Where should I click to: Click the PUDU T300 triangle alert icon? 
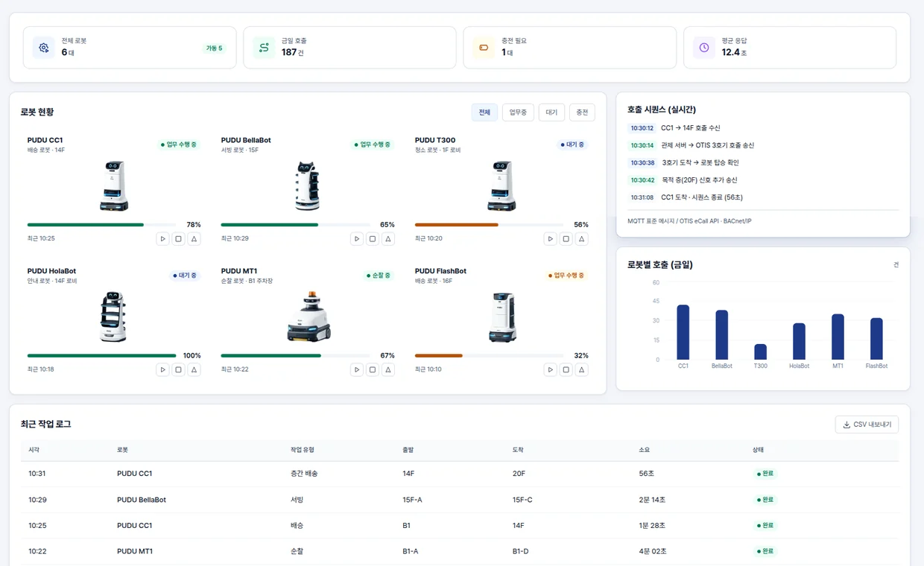coord(581,239)
